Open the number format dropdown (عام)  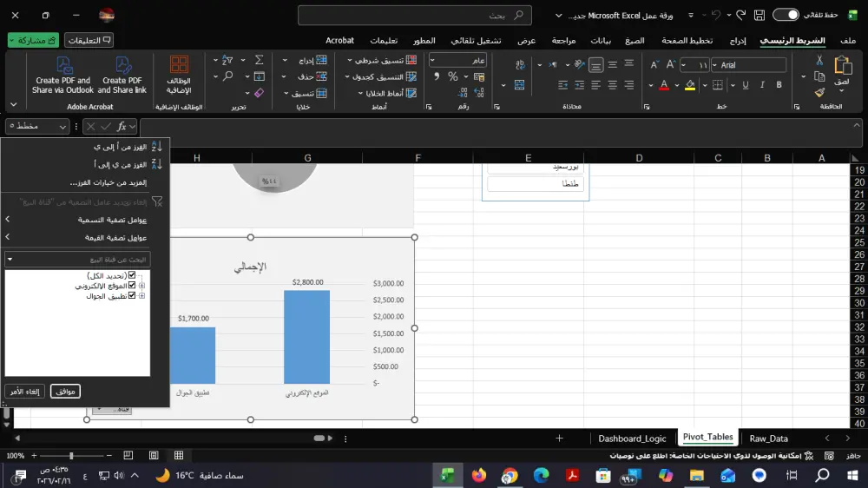432,60
